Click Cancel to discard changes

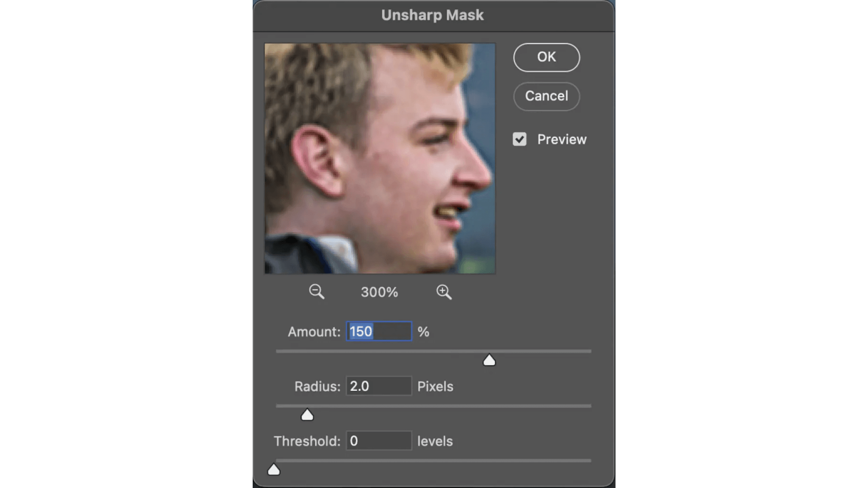click(x=547, y=96)
